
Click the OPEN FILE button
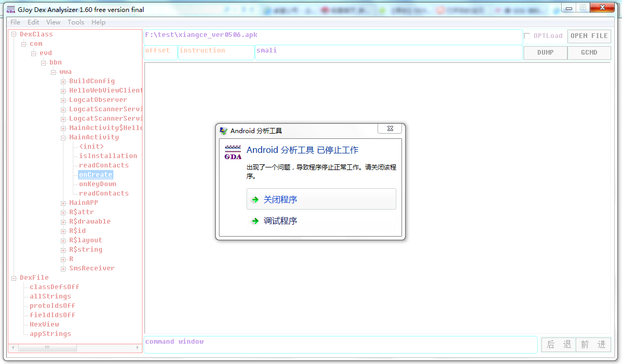click(x=589, y=36)
